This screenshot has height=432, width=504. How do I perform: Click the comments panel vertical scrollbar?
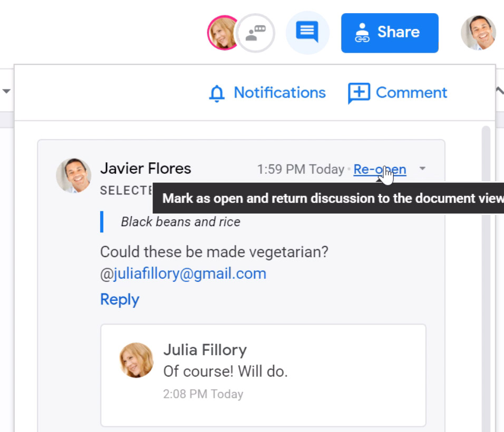(486, 263)
